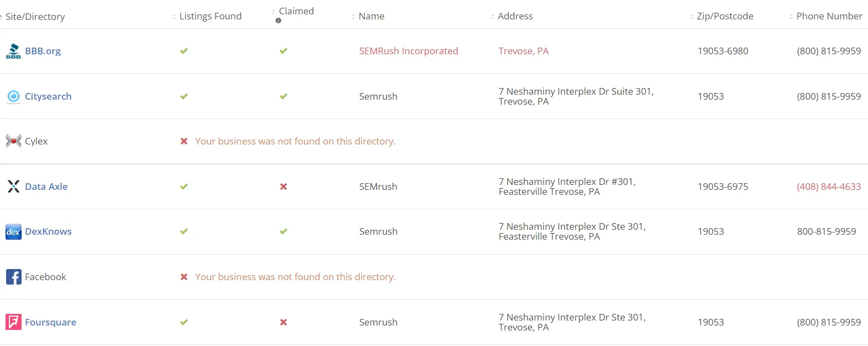Screen dimensions: 868x346
Task: Click the Cylex logo icon
Action: pos(13,141)
